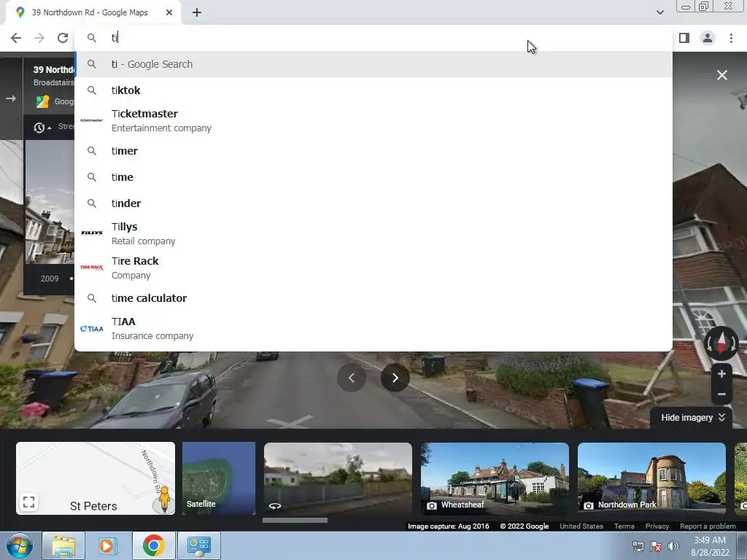
Task: Click the browser back arrow
Action: pos(16,38)
